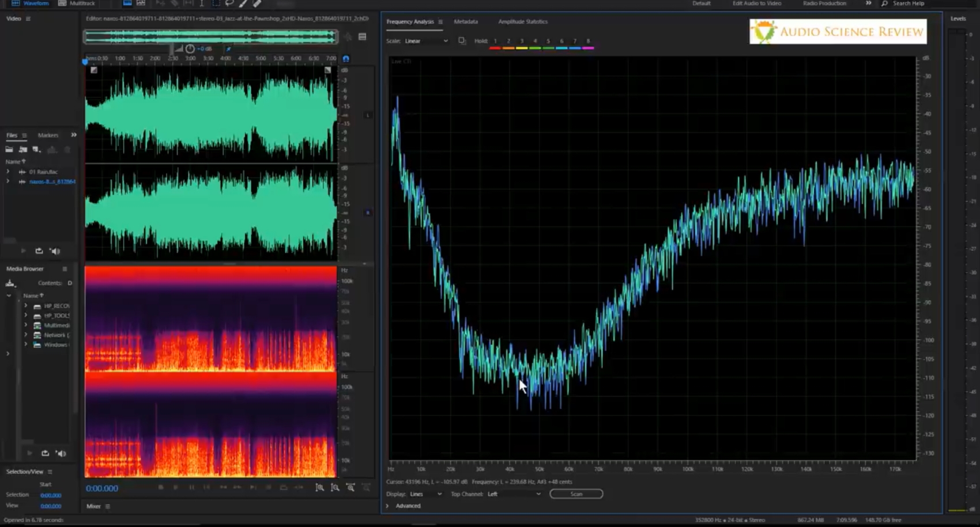Click the Selection start time value
The height and width of the screenshot is (527, 980).
click(51, 495)
